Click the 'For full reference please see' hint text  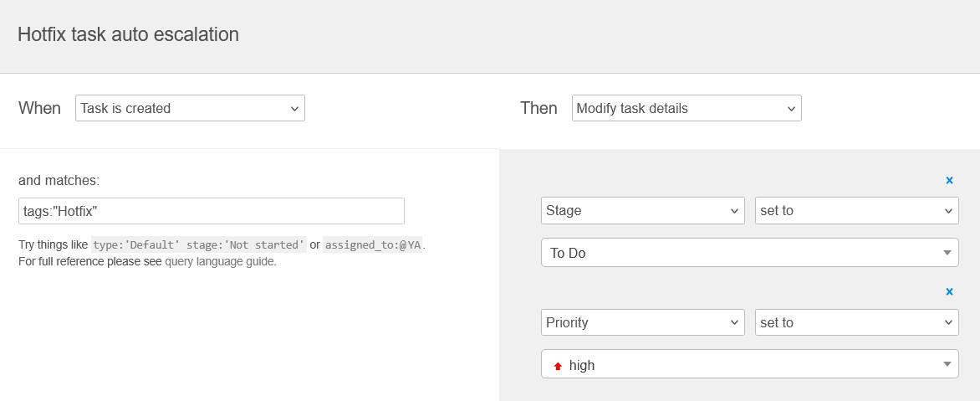click(90, 261)
